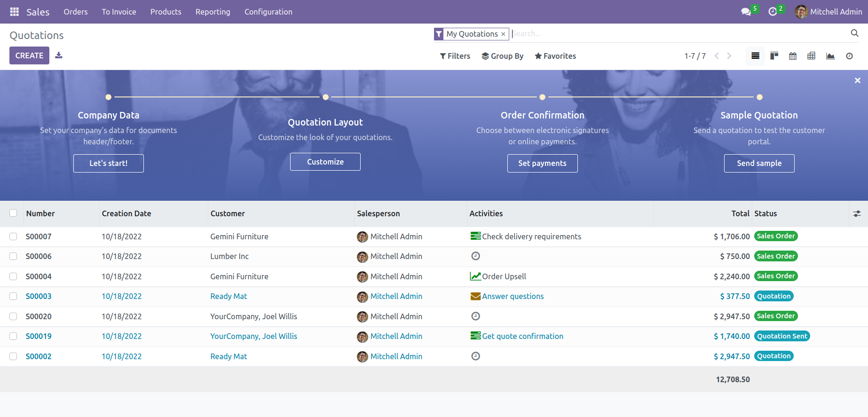This screenshot has height=417, width=868.
Task: Click the Get quote confirmation activity icon
Action: (x=475, y=336)
